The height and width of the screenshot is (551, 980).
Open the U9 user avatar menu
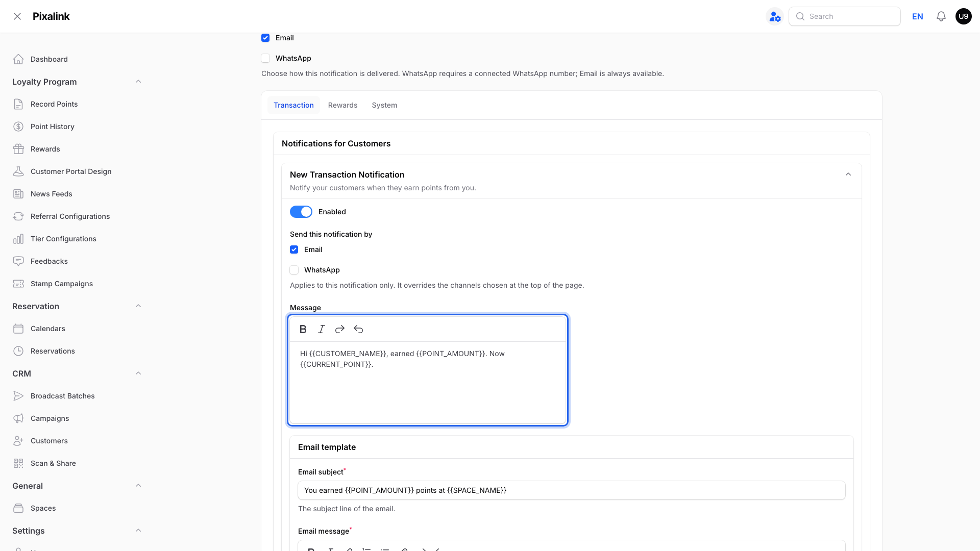963,16
